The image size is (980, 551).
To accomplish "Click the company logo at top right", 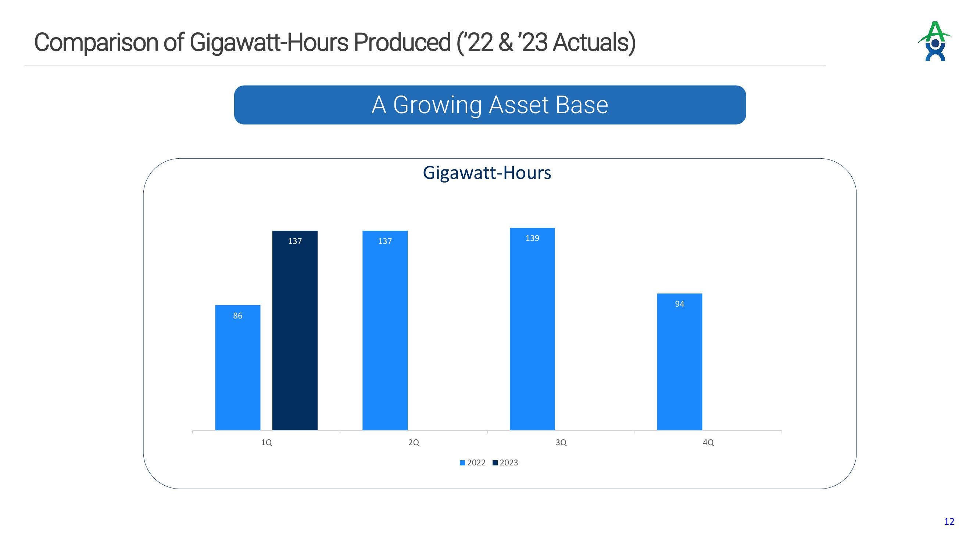I will pos(934,41).
